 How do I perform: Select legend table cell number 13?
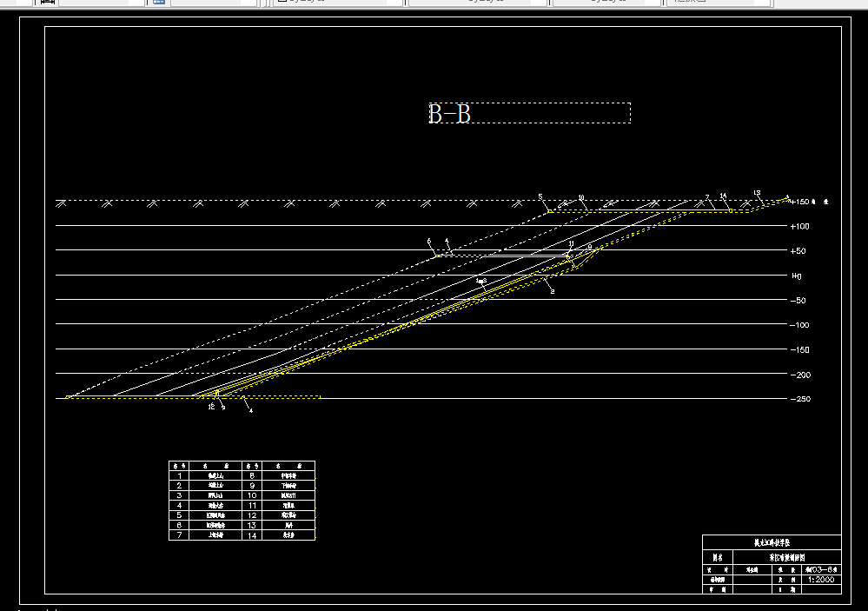click(252, 525)
